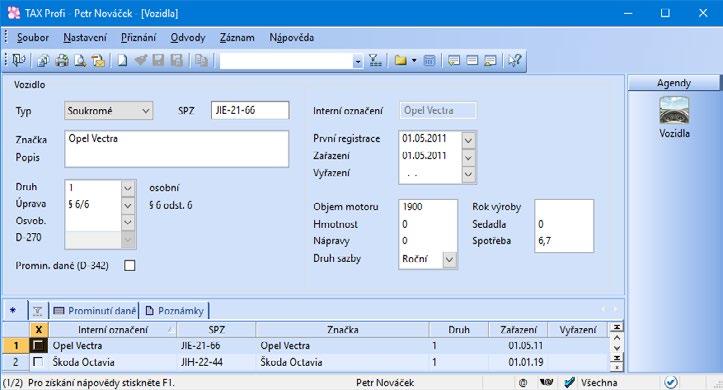This screenshot has width=723, height=390.
Task: Tick the checkbox in Škoda Octavia row
Action: (x=38, y=362)
